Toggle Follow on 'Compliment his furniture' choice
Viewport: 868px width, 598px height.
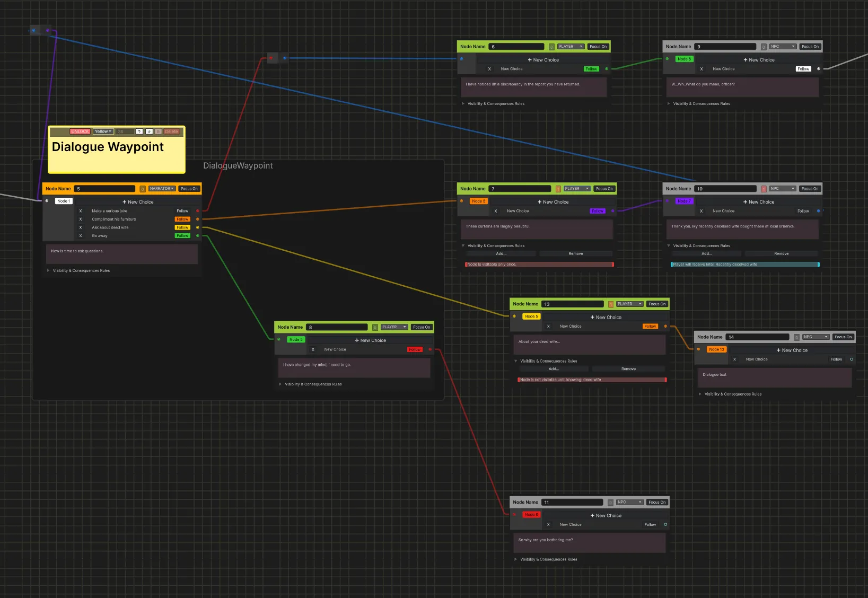(x=182, y=219)
